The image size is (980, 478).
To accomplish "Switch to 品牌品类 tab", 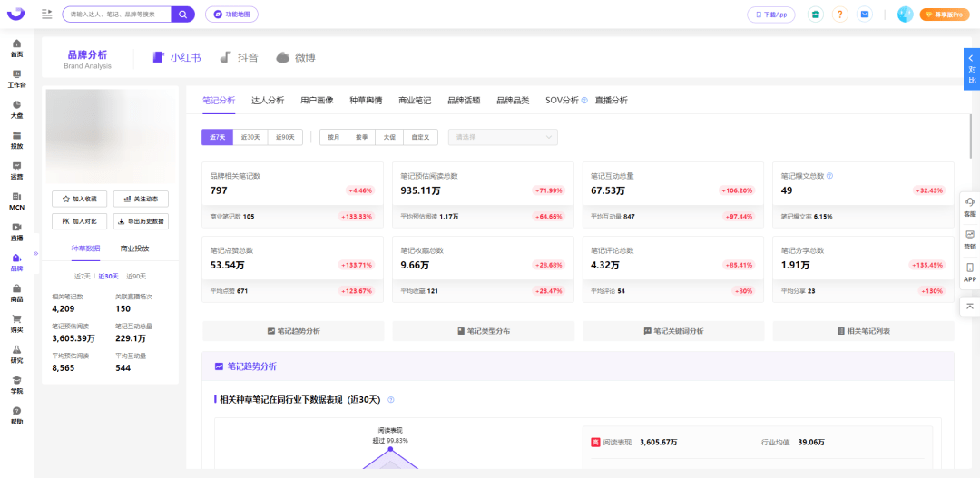I will click(x=513, y=101).
